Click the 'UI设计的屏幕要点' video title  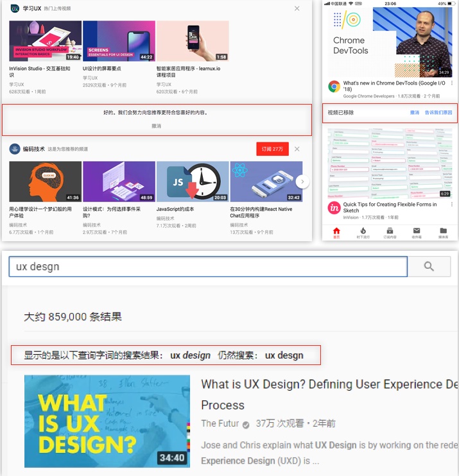click(x=102, y=69)
